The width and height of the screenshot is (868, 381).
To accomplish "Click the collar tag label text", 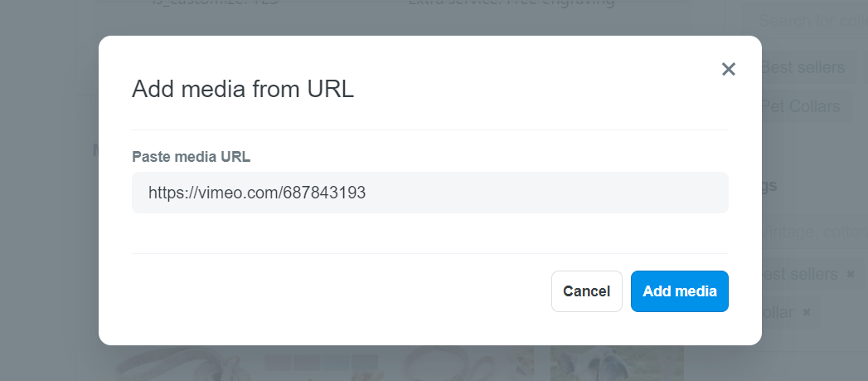I will tap(778, 312).
